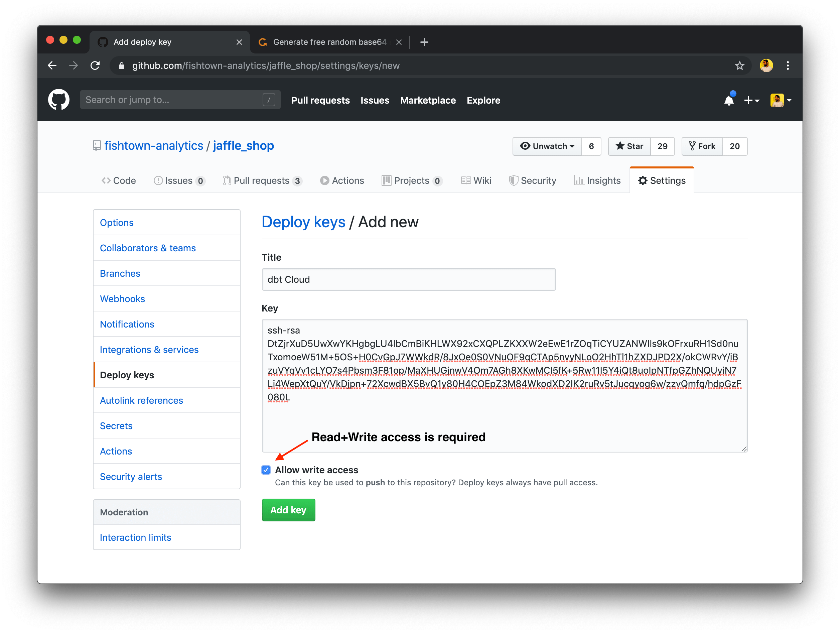The height and width of the screenshot is (633, 840).
Task: Click the Branches sidebar item
Action: click(120, 273)
